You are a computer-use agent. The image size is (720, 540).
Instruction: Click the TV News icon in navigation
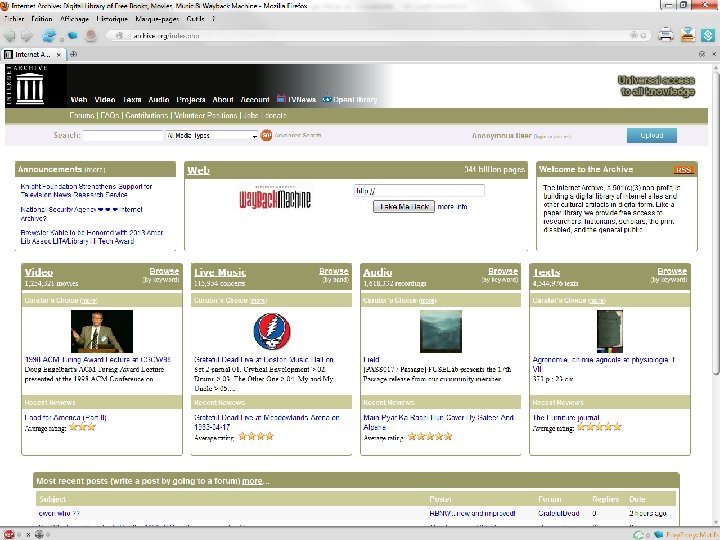[281, 99]
